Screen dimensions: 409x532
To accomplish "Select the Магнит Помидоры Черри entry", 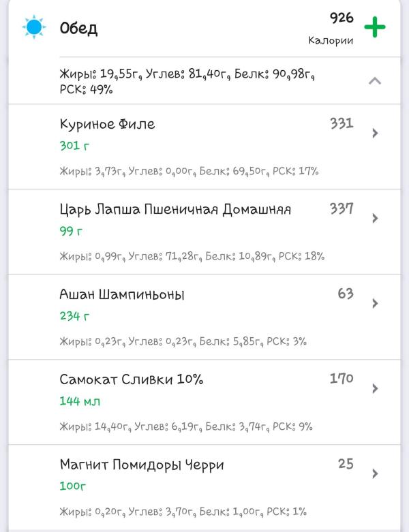I will (x=204, y=488).
